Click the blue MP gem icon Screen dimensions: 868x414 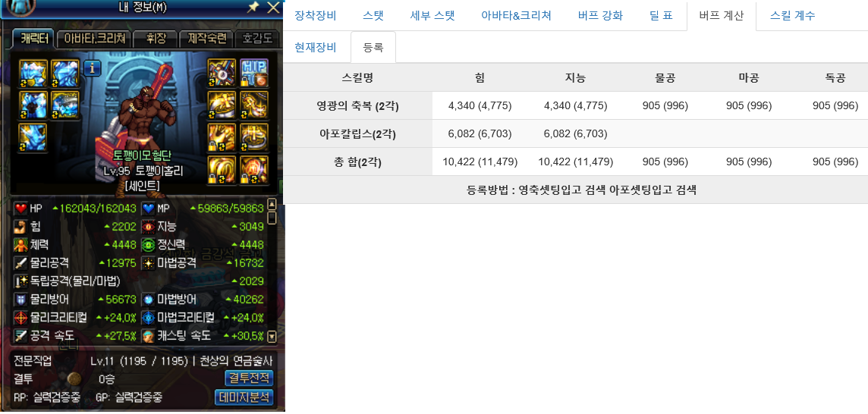coord(149,209)
